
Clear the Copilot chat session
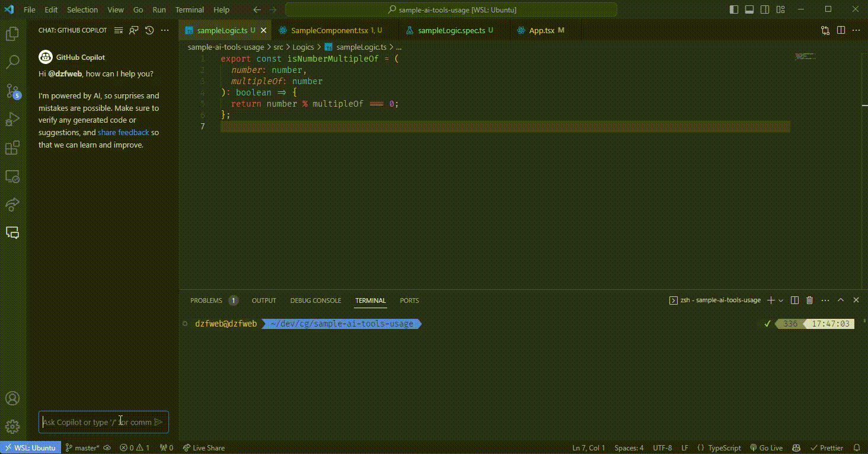[x=119, y=30]
